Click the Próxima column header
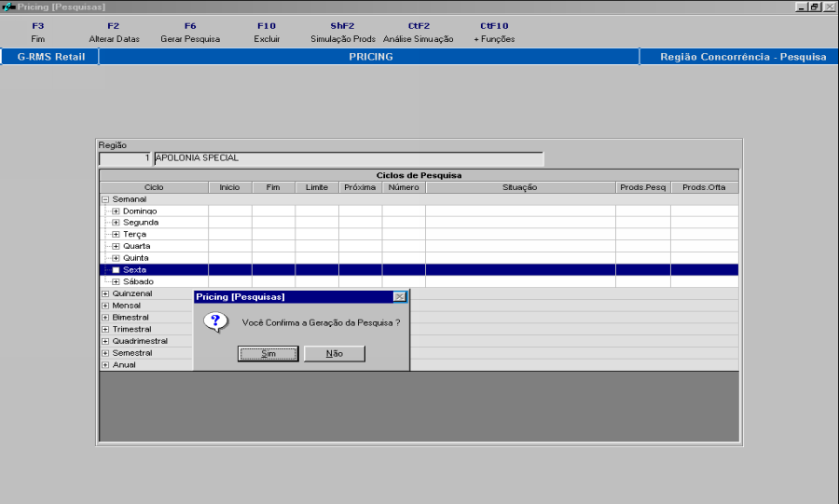 (360, 187)
